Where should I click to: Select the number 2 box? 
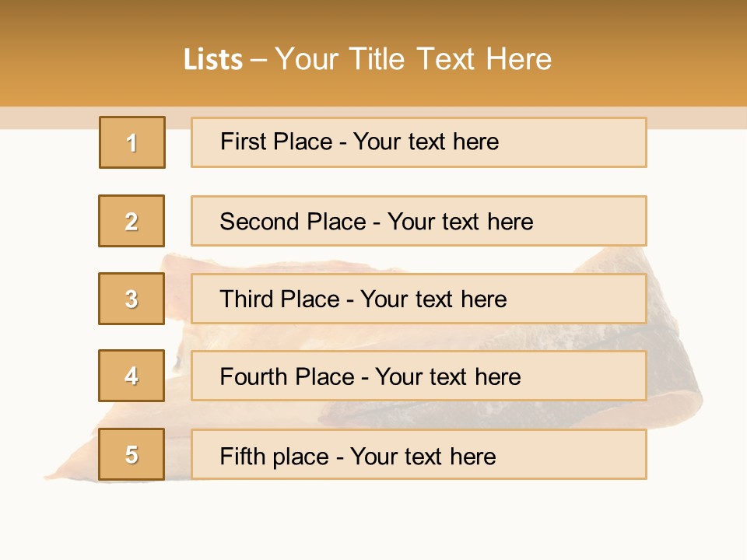pyautogui.click(x=132, y=221)
